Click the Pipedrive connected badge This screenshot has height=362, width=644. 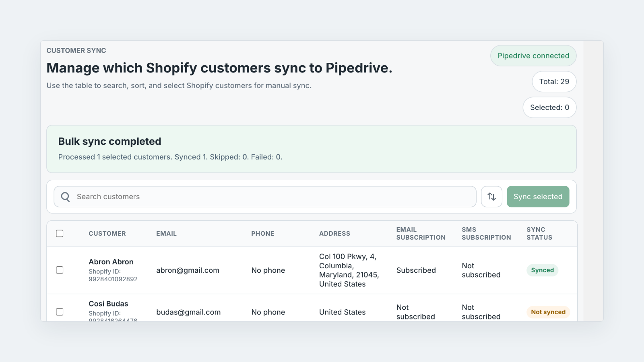click(533, 56)
